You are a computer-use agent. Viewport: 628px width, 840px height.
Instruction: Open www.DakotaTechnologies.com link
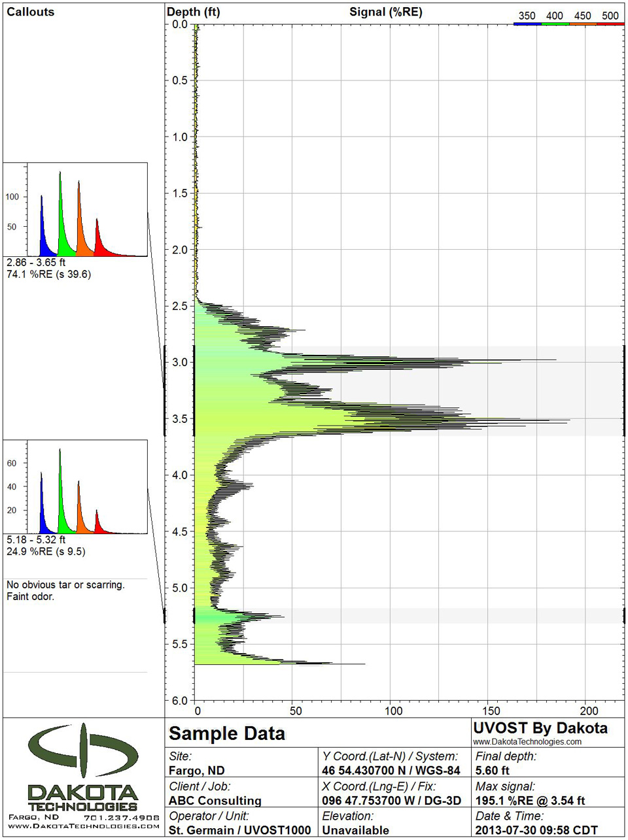click(528, 741)
